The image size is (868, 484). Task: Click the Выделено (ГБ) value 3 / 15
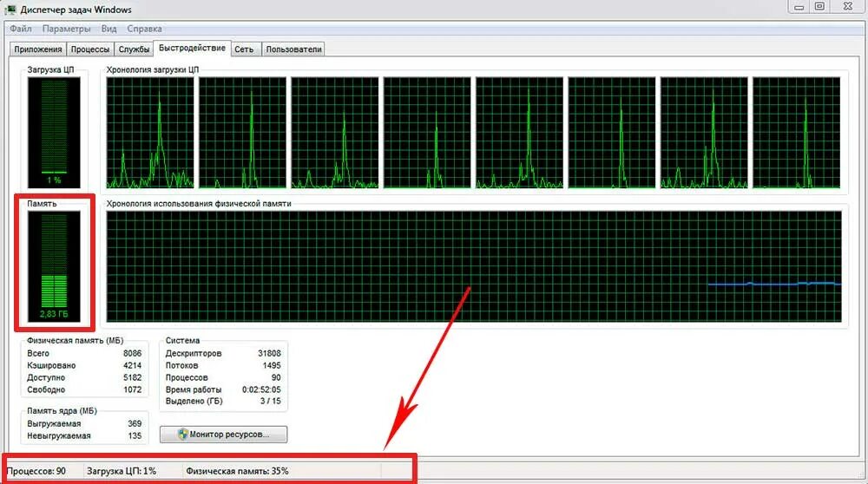click(x=270, y=401)
